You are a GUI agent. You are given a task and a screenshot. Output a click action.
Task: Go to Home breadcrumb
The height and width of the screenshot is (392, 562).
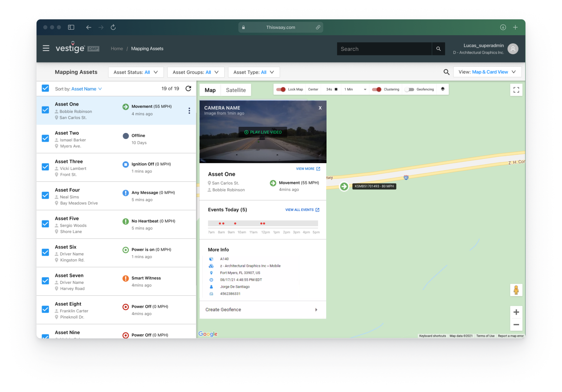coord(117,49)
